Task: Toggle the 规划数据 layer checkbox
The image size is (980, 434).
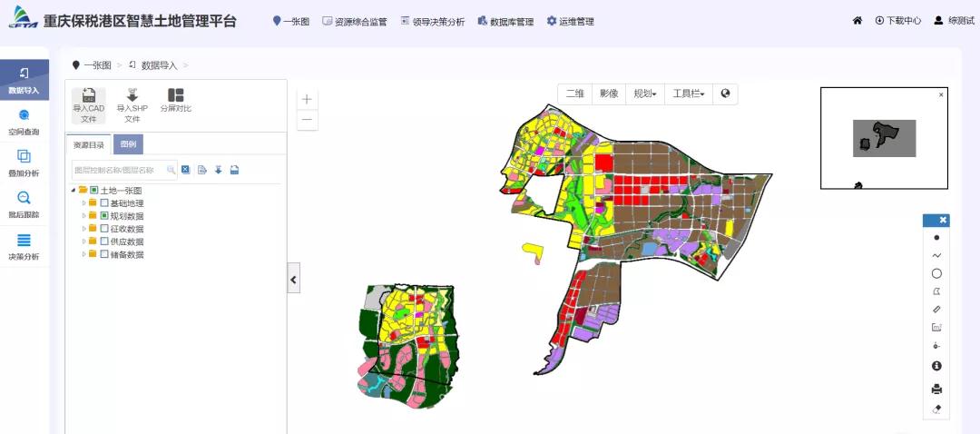Action: pos(104,216)
